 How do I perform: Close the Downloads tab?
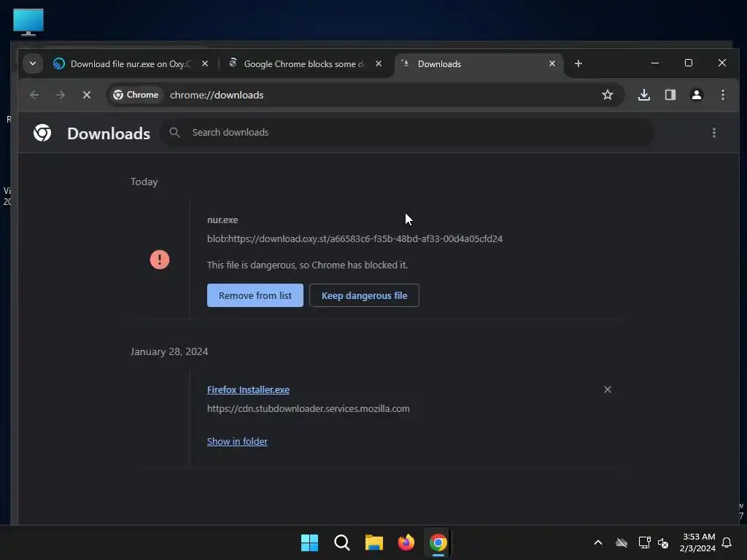[x=552, y=63]
